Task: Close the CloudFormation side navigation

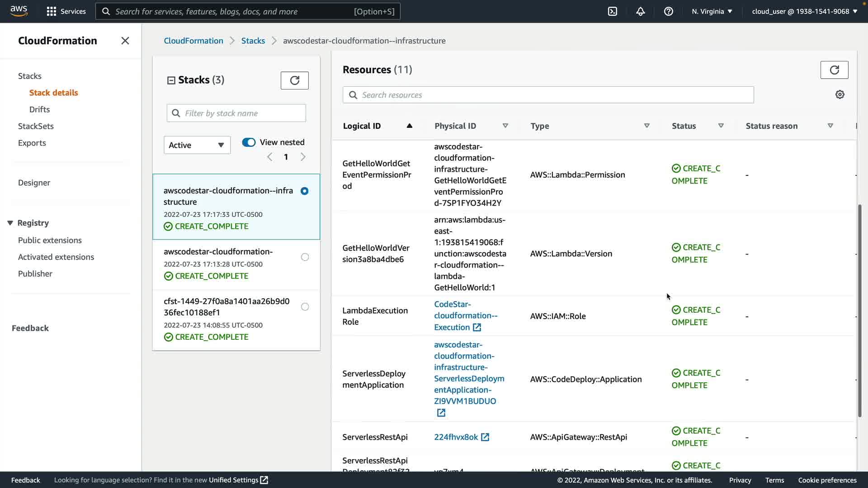Action: [x=125, y=41]
